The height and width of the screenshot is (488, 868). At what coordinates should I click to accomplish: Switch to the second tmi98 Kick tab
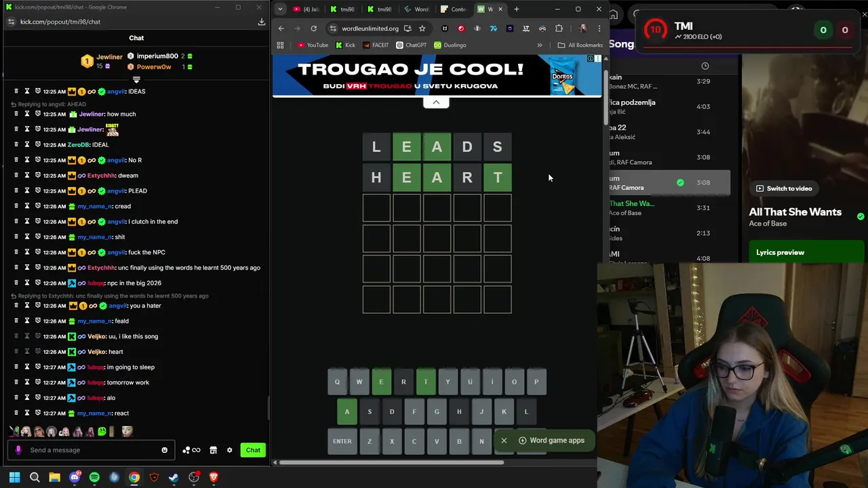click(379, 9)
